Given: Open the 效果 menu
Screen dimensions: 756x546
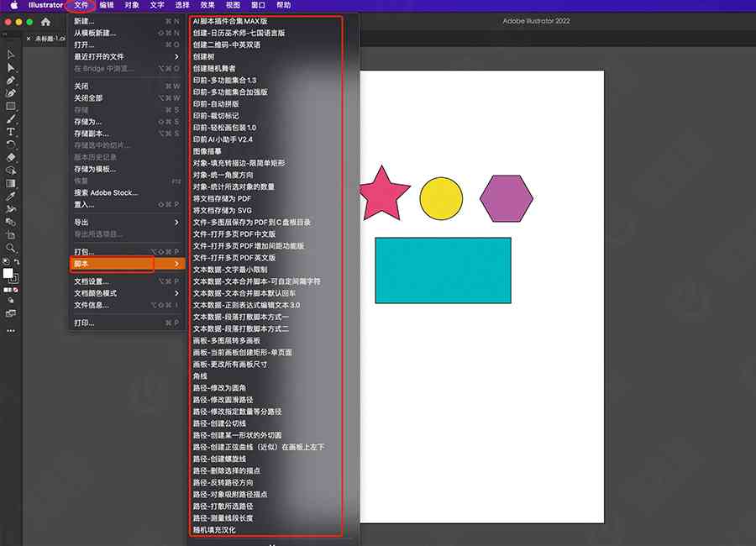Looking at the screenshot, I should coord(207,5).
